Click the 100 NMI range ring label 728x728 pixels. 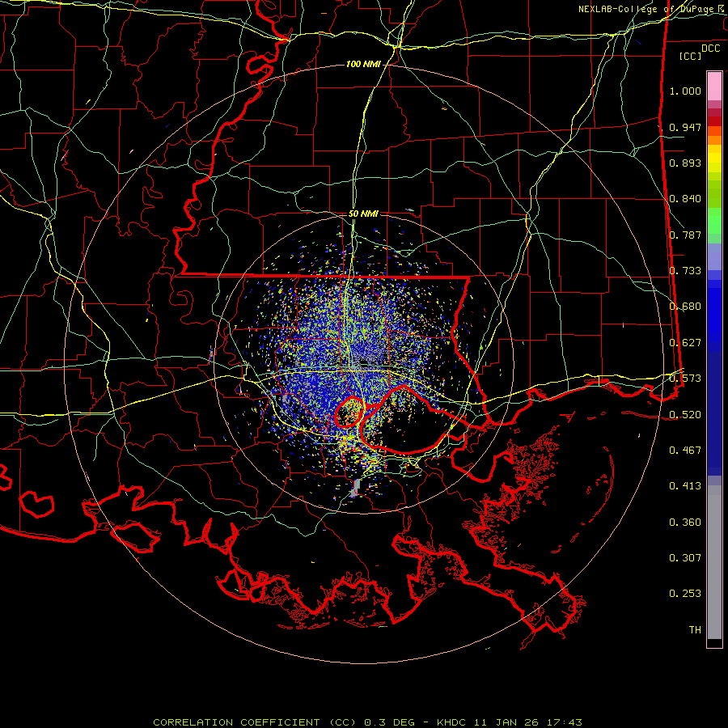[x=363, y=64]
